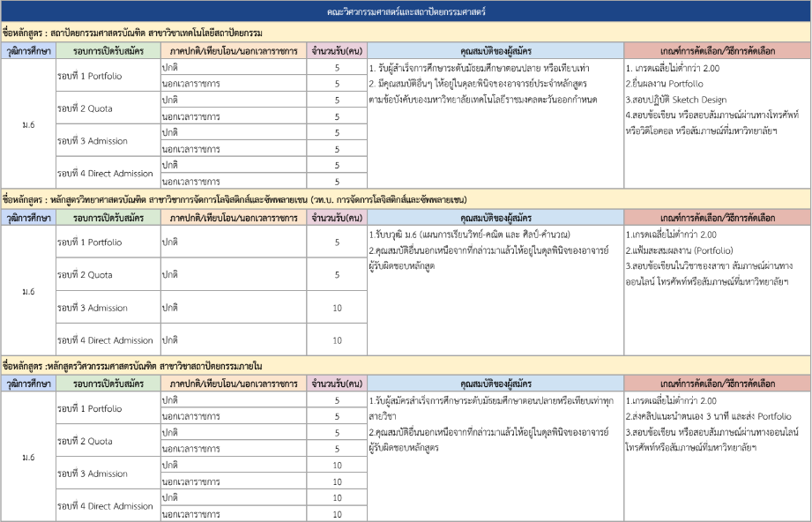This screenshot has width=812, height=522.
Task: Select the ม.6 cell in the logistics table
Action: [28, 291]
